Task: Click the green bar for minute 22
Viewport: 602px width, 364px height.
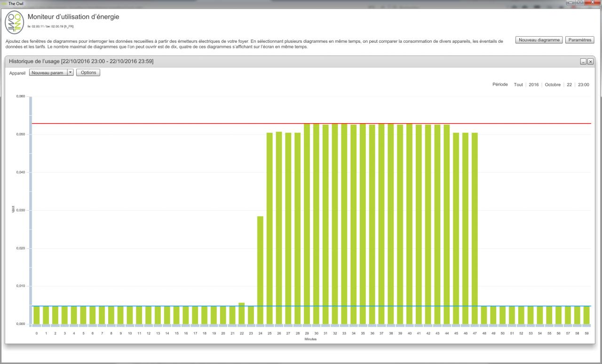Action: 242,313
